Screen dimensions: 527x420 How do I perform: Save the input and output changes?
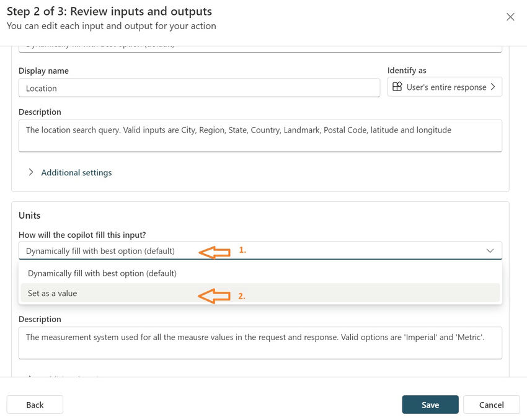pos(430,405)
